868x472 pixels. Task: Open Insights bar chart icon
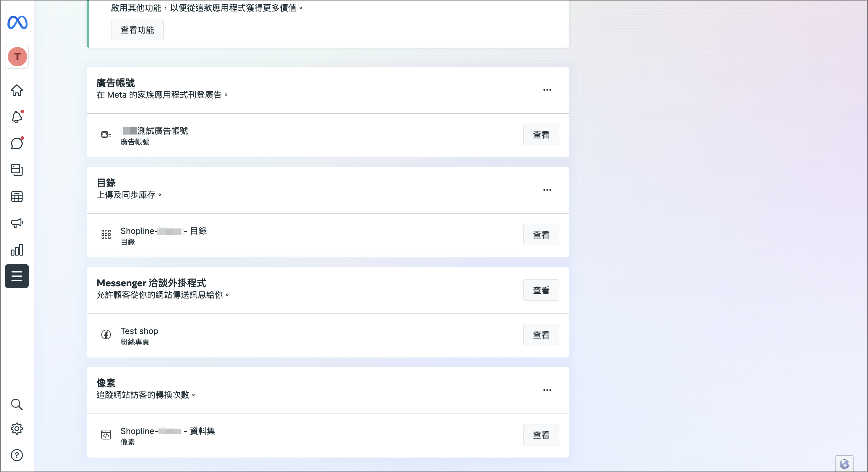(x=17, y=250)
